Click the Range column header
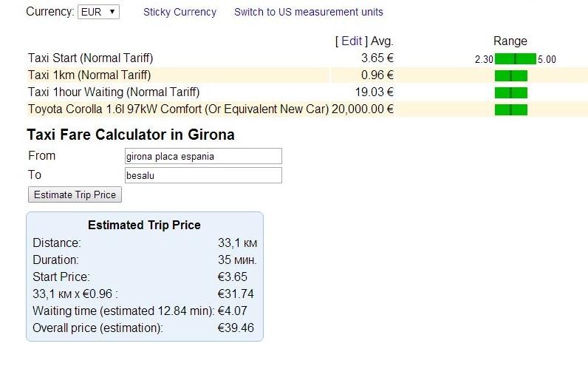Image resolution: width=588 pixels, height=366 pixels. tap(510, 41)
